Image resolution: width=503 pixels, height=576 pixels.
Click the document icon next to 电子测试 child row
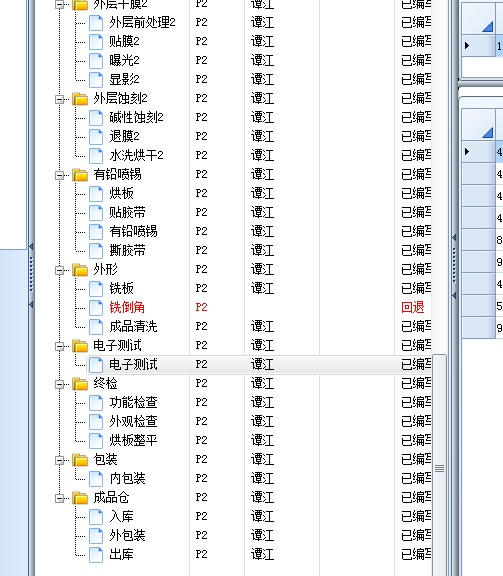(96, 365)
